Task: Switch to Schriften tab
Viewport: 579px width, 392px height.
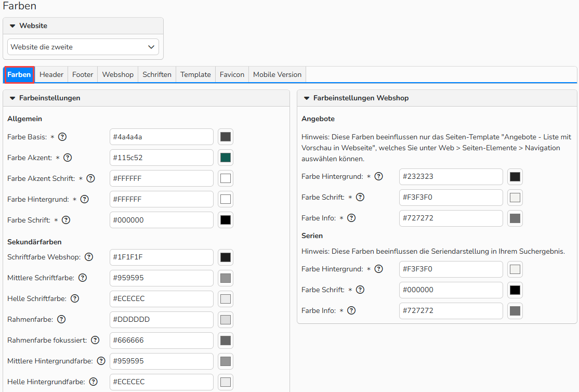Action: (x=157, y=75)
